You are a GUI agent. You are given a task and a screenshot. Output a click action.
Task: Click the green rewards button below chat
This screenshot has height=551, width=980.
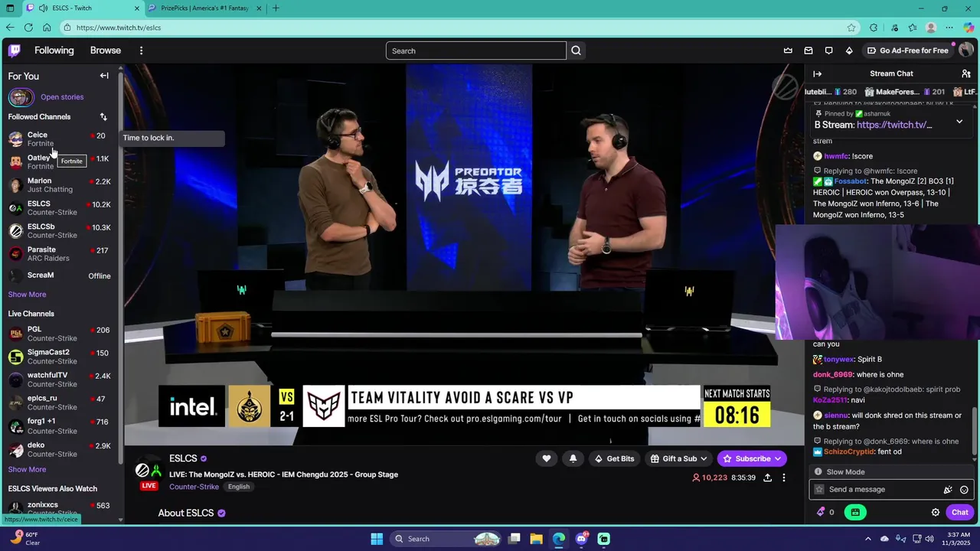[855, 512]
